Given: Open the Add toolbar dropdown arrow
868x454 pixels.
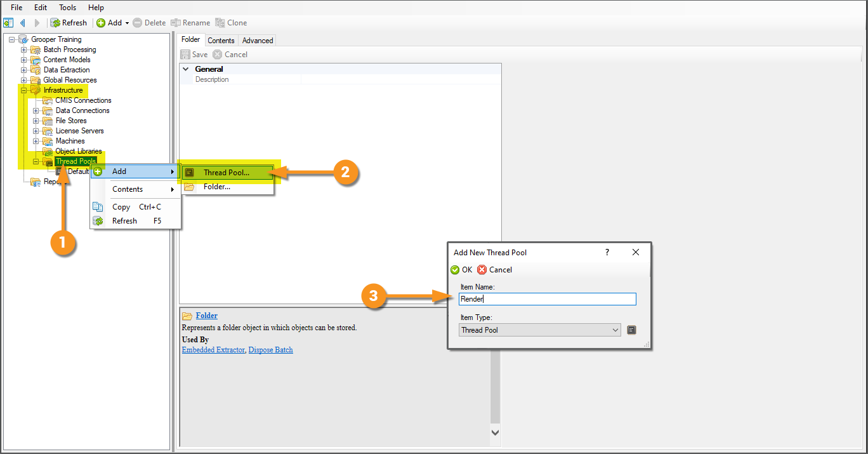Looking at the screenshot, I should (127, 23).
